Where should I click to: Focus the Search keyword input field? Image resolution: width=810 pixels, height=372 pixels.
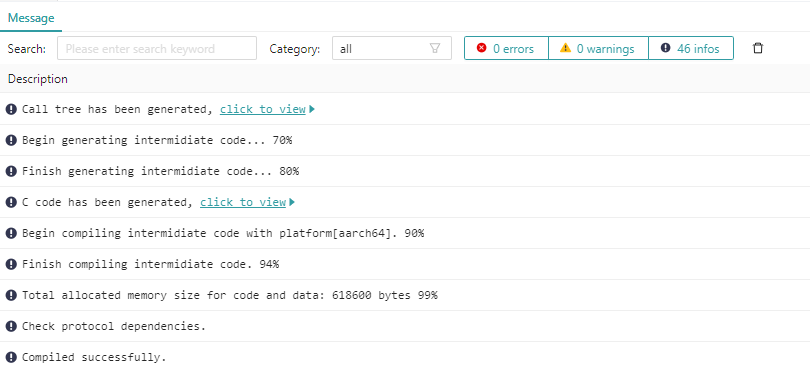(157, 48)
